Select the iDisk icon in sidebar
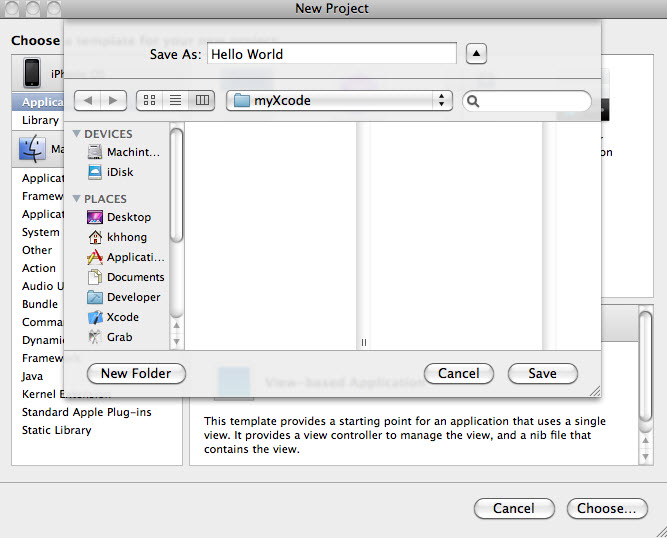The image size is (667, 538). [94, 172]
